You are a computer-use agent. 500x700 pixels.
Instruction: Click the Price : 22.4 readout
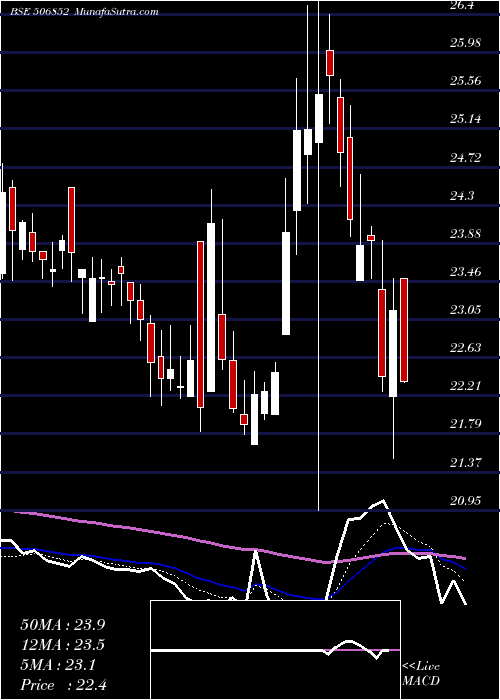pyautogui.click(x=62, y=685)
